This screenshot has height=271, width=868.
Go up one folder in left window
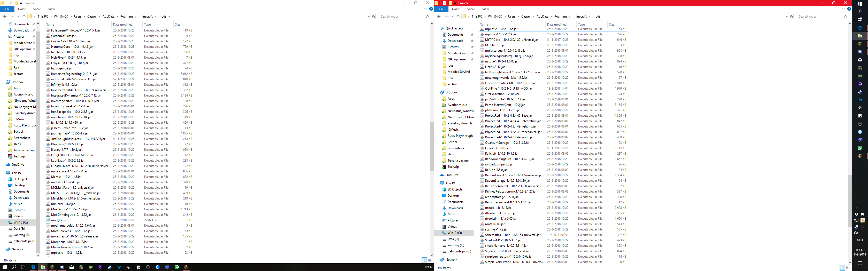(24, 17)
